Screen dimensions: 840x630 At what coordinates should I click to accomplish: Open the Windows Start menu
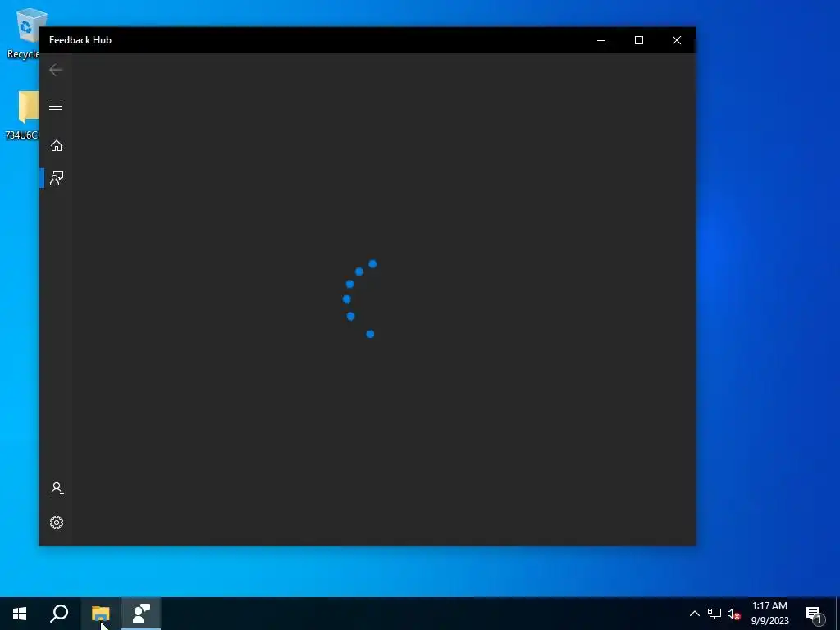click(x=20, y=614)
